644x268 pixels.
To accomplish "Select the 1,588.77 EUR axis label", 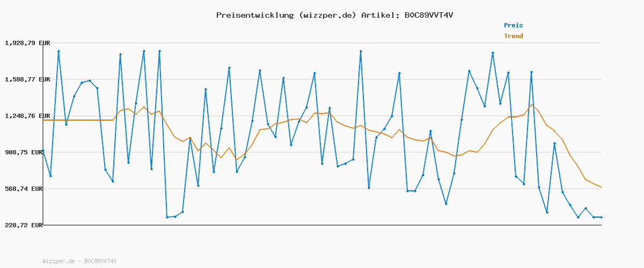I will click(27, 79).
